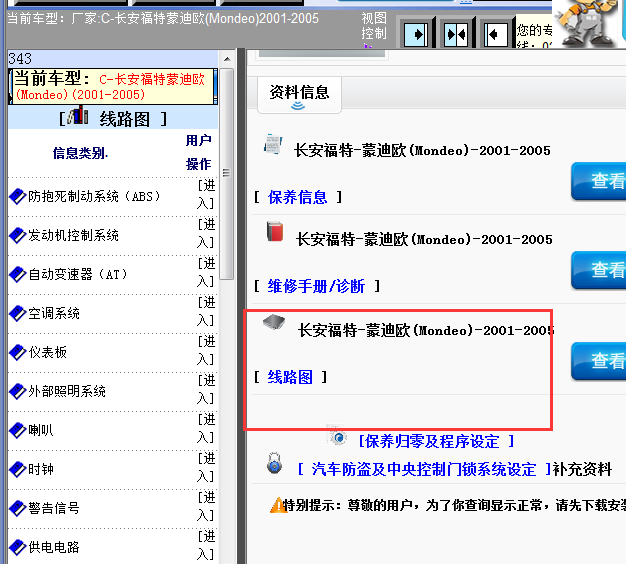Click the center-collapse view control button
Screen dimensions: 626x564
click(456, 34)
